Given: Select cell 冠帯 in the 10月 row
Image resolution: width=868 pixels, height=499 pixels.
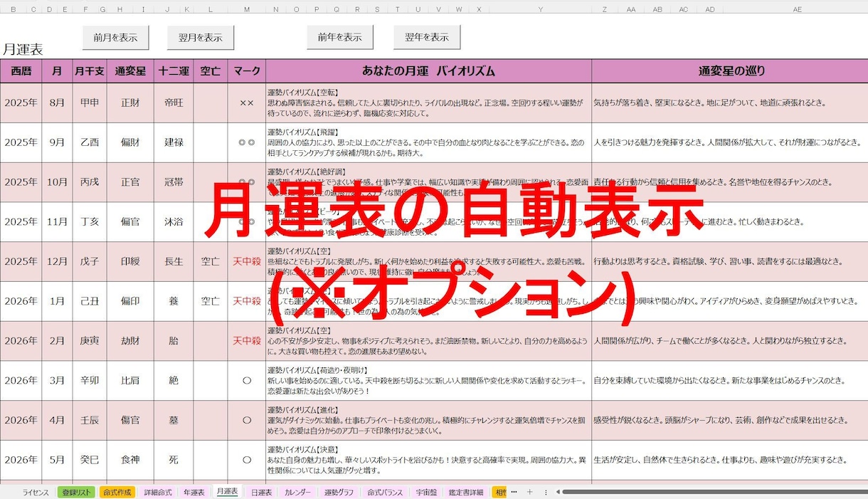Looking at the screenshot, I should [x=174, y=182].
